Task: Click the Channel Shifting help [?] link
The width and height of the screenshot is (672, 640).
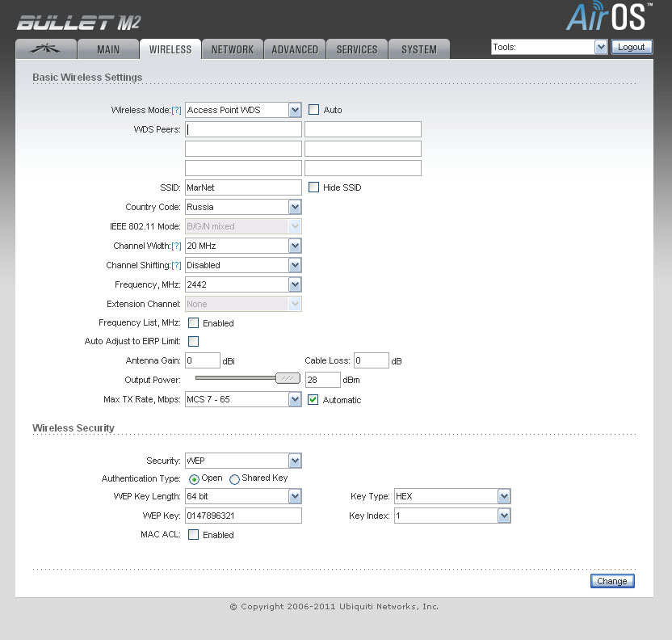Action: (x=176, y=265)
